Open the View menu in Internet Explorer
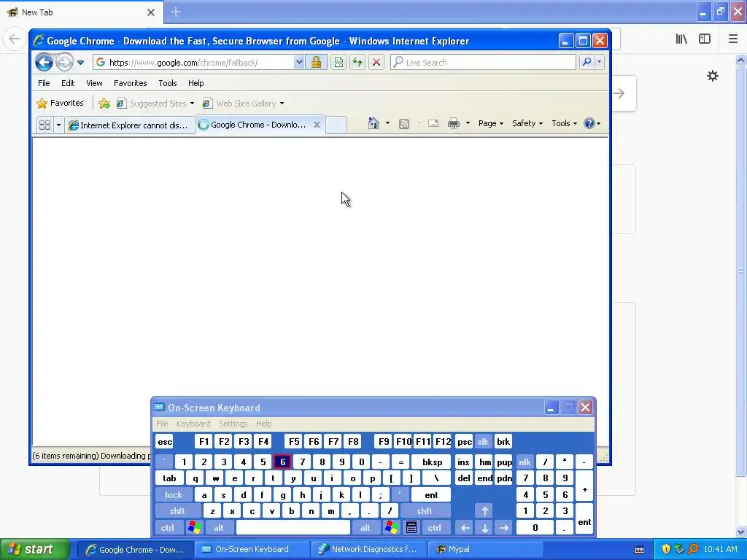The height and width of the screenshot is (560, 747). pyautogui.click(x=94, y=83)
